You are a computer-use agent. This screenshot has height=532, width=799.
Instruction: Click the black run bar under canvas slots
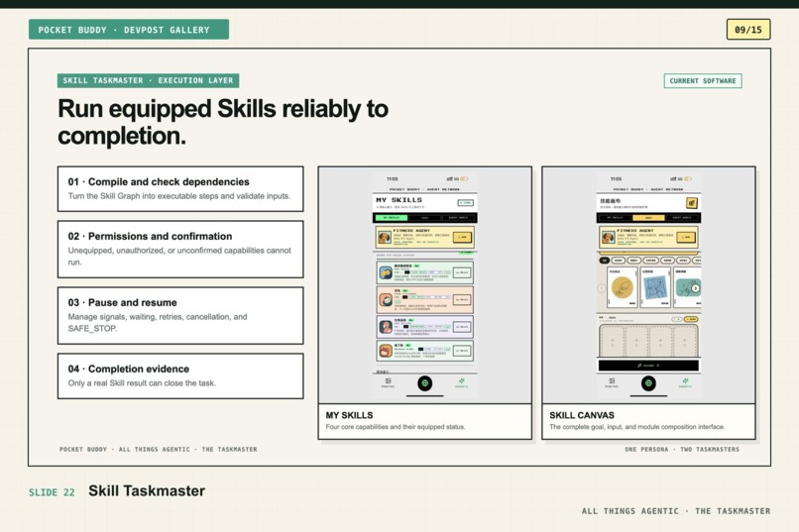[x=648, y=366]
